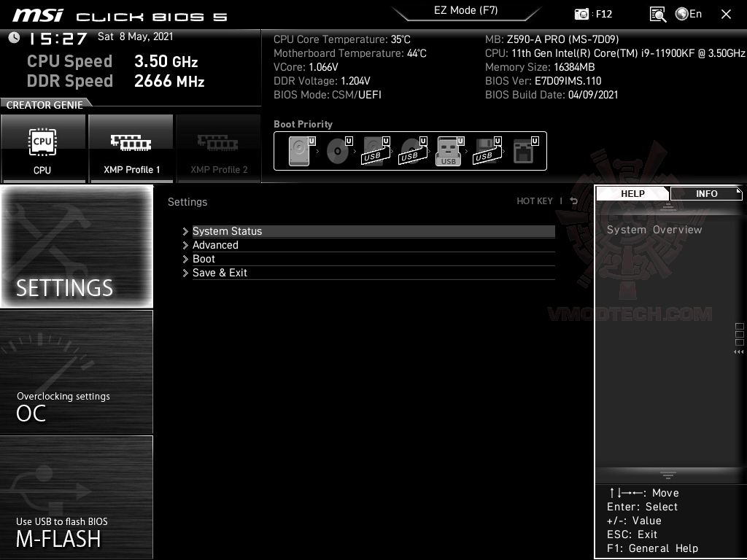Expand the Boot settings entry
Screen dimensions: 747x560
[x=204, y=259]
